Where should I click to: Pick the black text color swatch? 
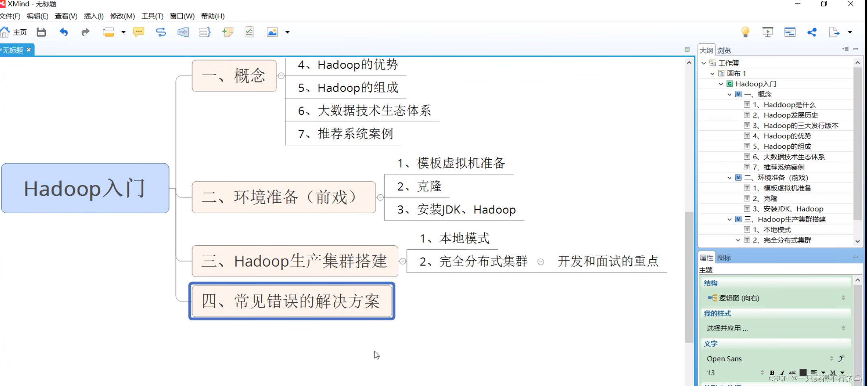[803, 373]
